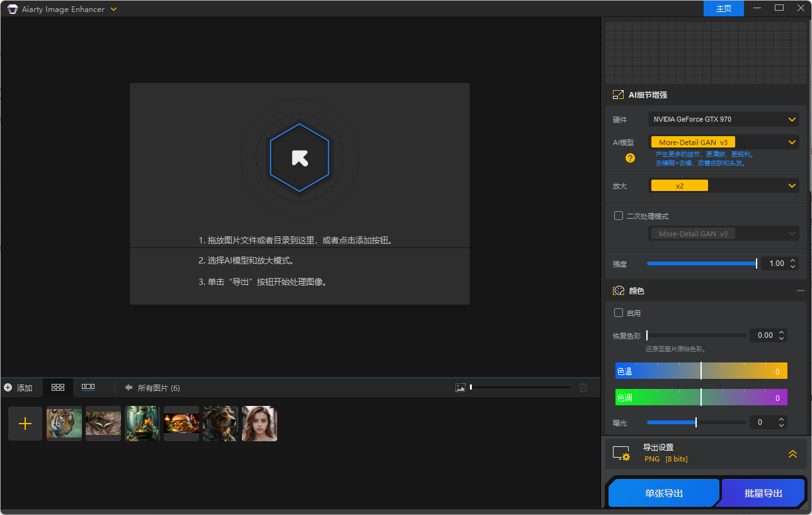812x515 pixels.
Task: Enable the 二次处理模式 checkbox
Action: (618, 215)
